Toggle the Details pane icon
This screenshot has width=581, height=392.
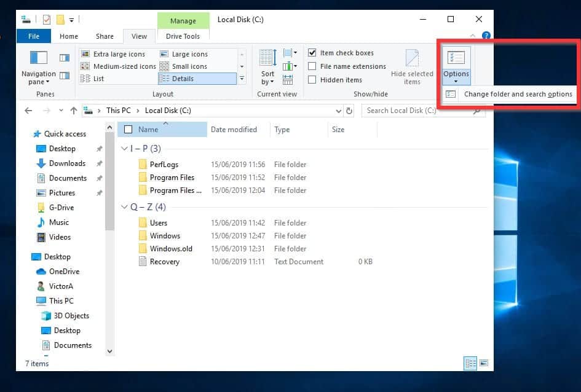click(x=65, y=76)
